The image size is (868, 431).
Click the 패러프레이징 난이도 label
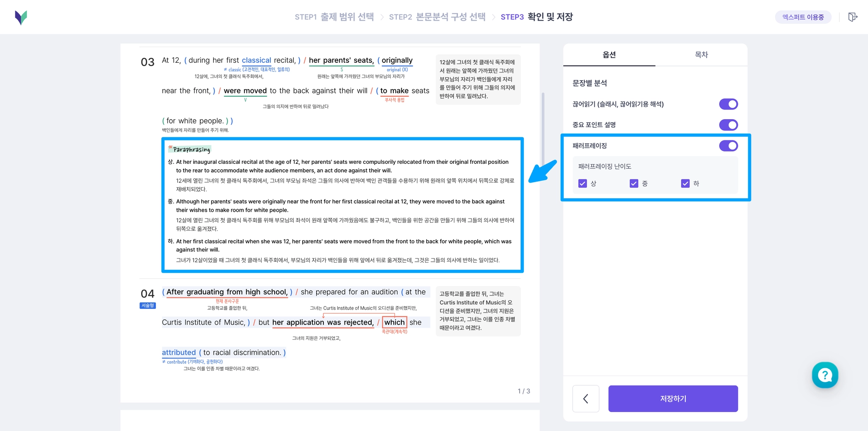pos(605,166)
